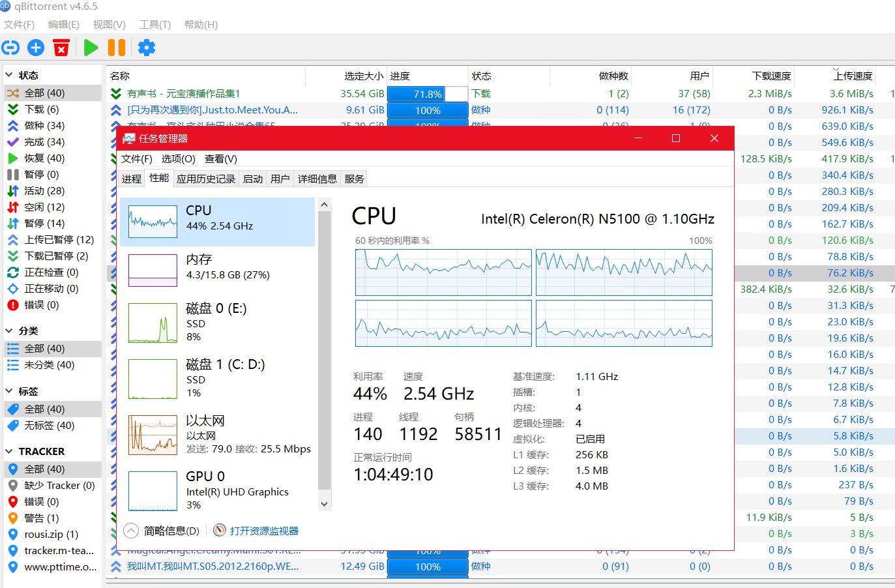
Task: Switch to the 详细信息 tab
Action: click(317, 179)
